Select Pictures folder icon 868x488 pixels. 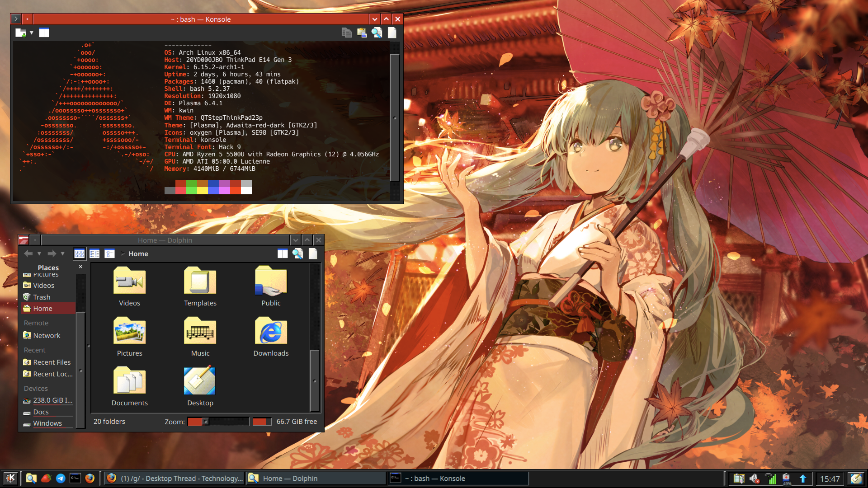129,331
